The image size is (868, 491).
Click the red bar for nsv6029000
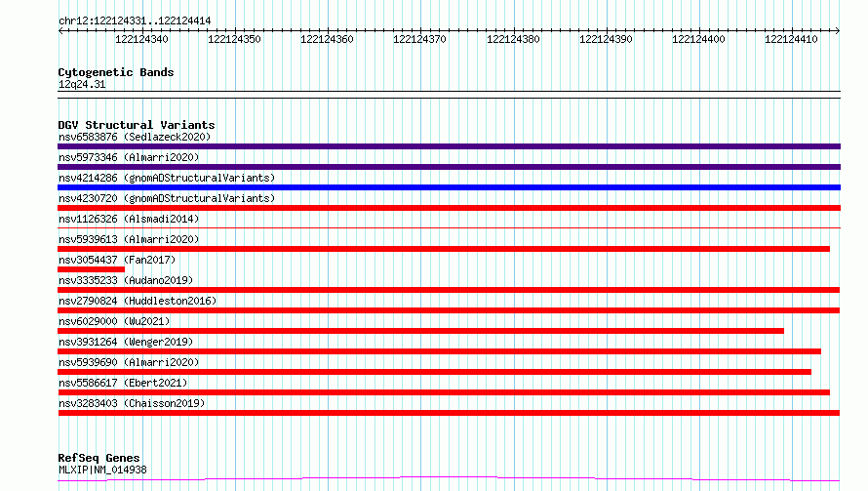coord(420,331)
